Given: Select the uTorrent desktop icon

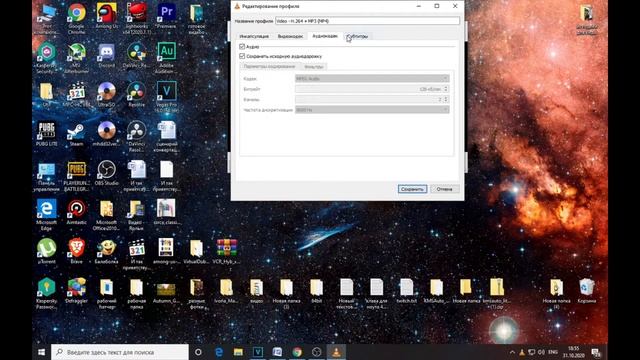Looking at the screenshot, I should pos(46,251).
